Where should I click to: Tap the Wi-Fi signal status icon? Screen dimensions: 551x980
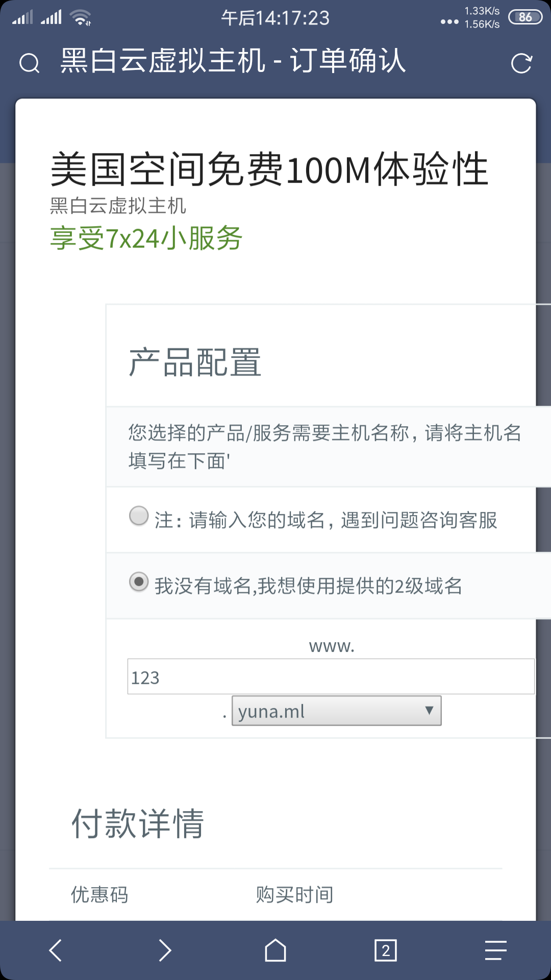[x=81, y=17]
